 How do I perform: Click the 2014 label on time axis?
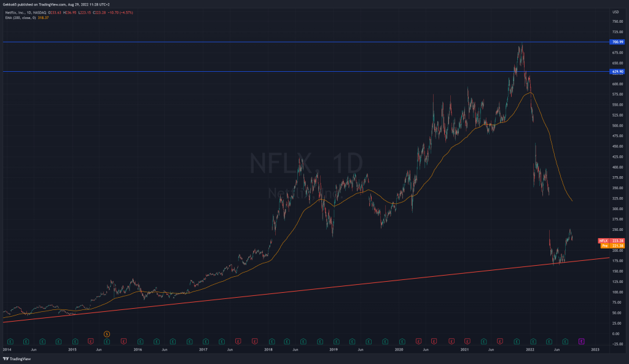point(7,349)
